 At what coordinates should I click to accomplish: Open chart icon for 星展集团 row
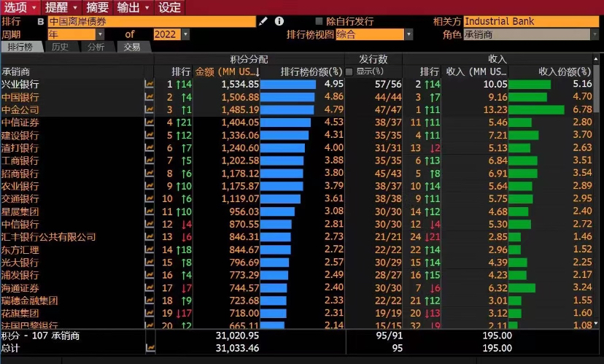(x=149, y=212)
